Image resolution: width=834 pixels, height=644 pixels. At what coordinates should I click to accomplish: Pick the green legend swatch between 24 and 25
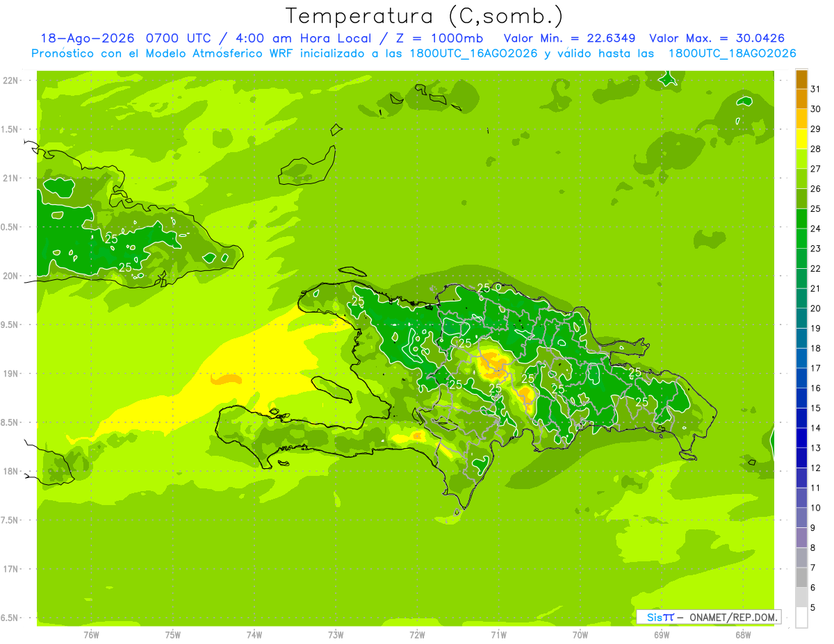(801, 219)
